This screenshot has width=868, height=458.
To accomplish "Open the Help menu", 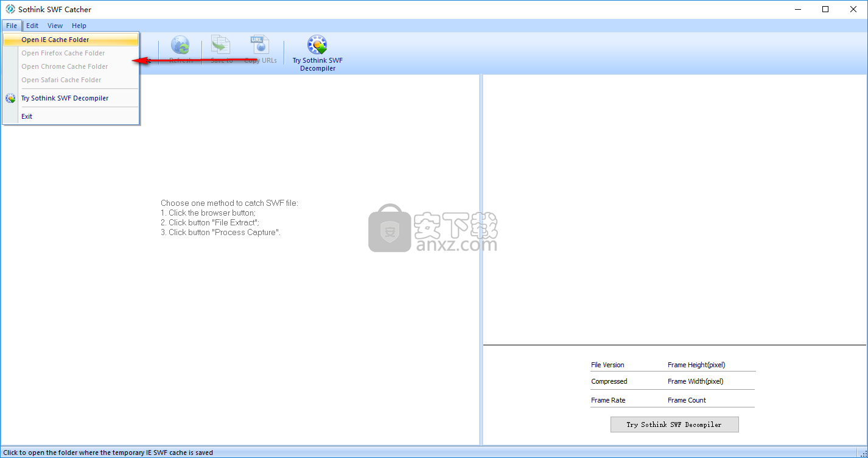I will 79,26.
